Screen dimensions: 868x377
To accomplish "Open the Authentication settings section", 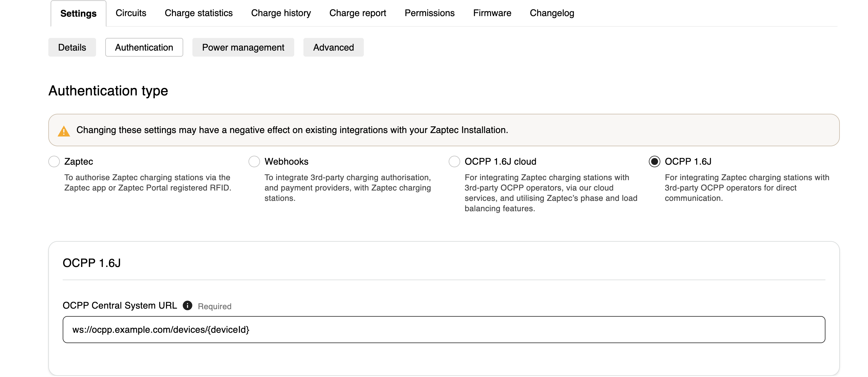I will tap(144, 47).
